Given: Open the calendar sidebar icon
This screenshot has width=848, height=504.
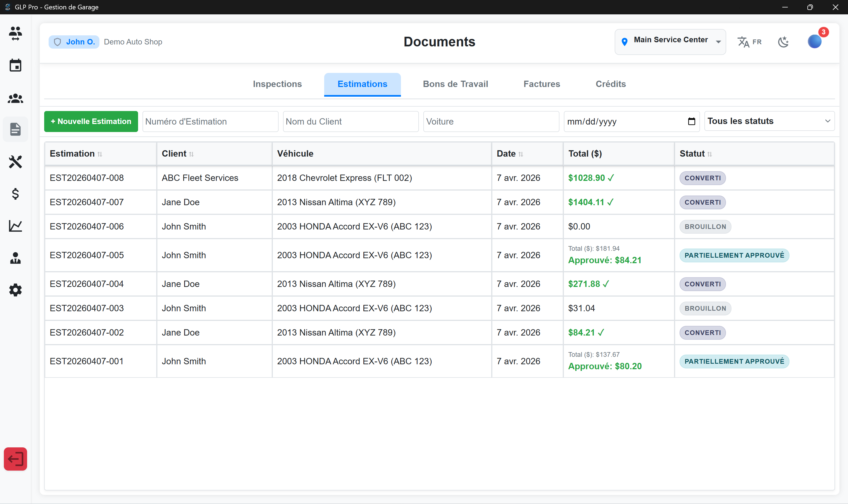Looking at the screenshot, I should [x=15, y=65].
